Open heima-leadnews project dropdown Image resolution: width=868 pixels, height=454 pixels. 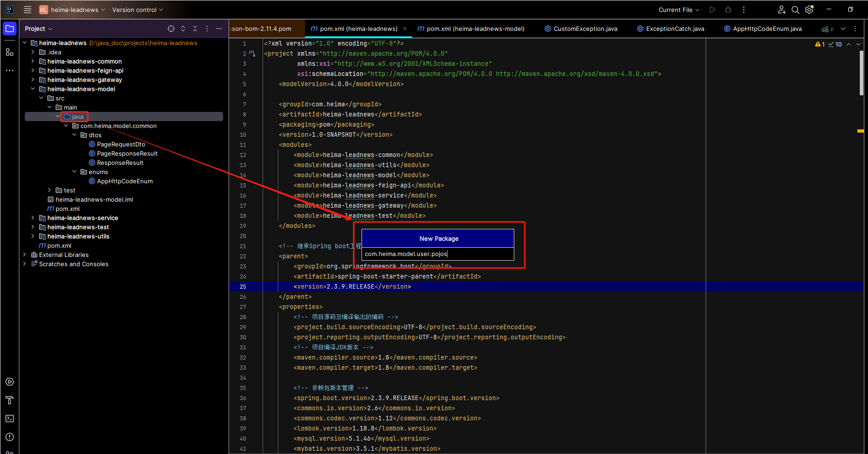tap(72, 10)
